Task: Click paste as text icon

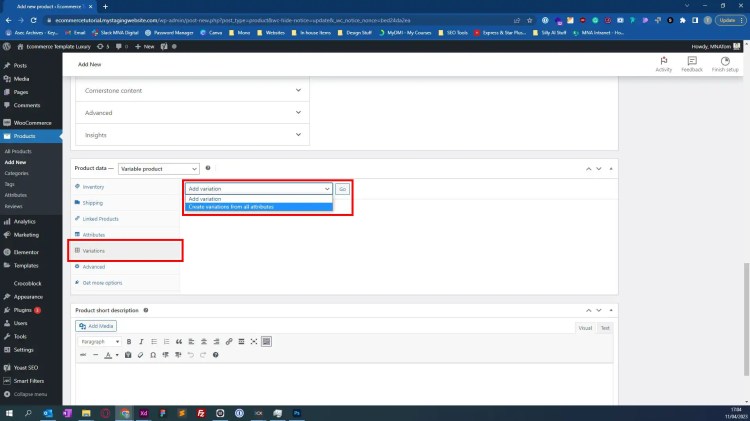Action: pos(128,355)
